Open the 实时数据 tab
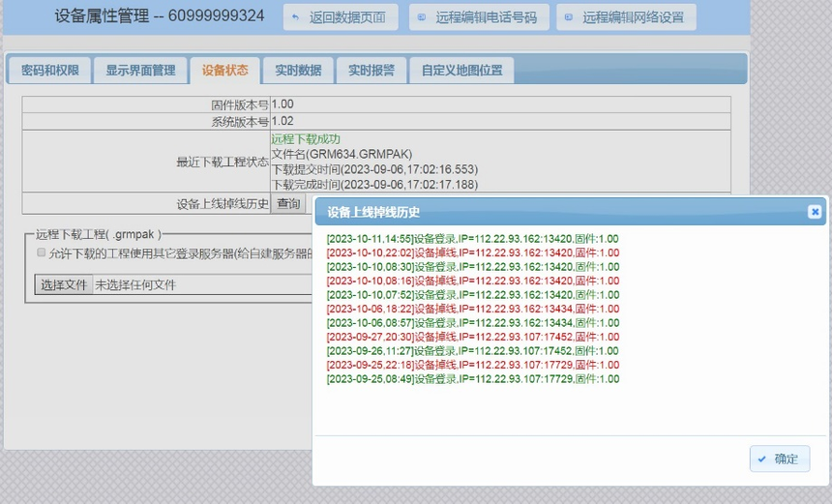Viewport: 832px width, 504px height. coord(298,71)
